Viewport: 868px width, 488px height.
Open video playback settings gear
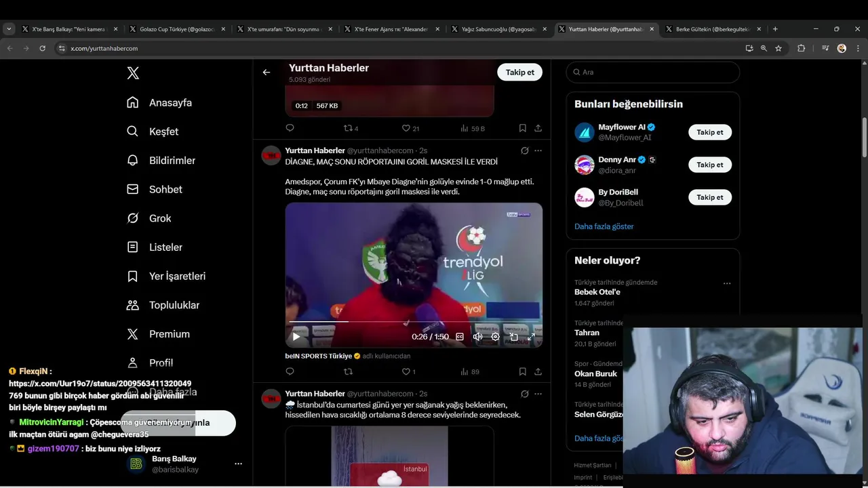pos(495,336)
